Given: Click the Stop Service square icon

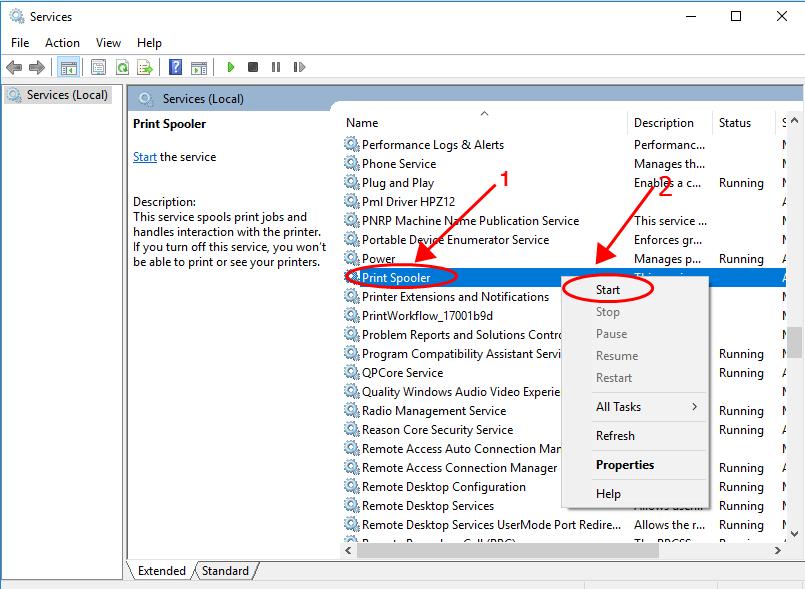Looking at the screenshot, I should (253, 67).
